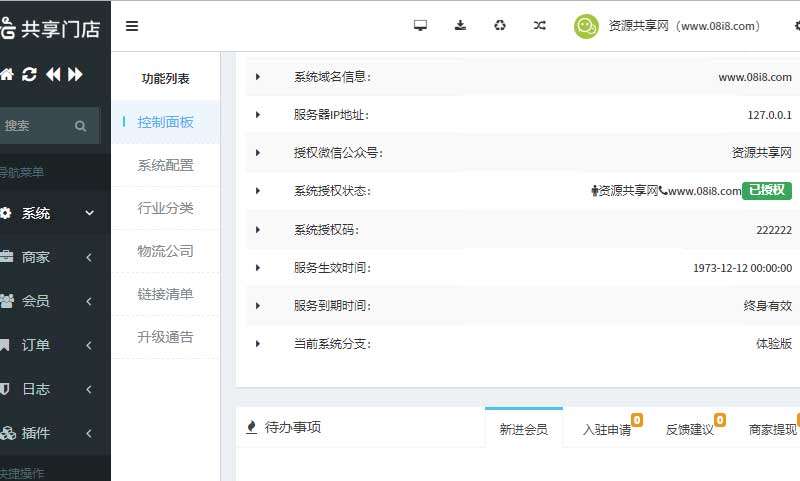The width and height of the screenshot is (800, 481).
Task: Click the search magnifier icon
Action: 80,125
